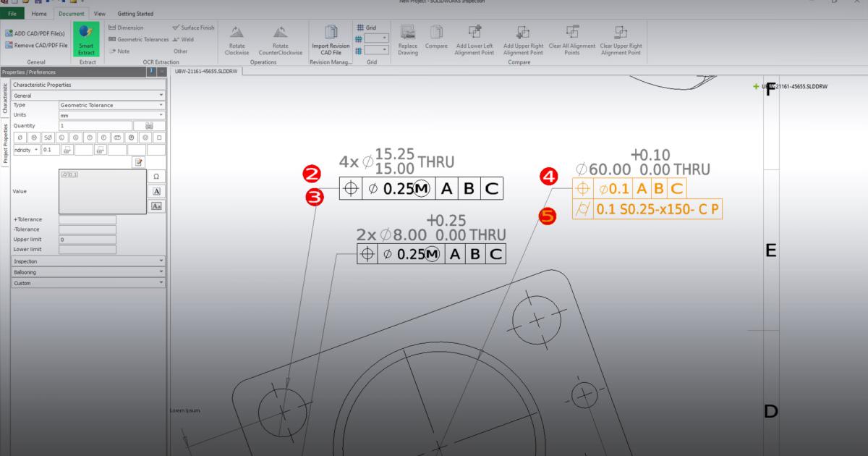Select the Surface Finish extraction tool

pos(193,28)
